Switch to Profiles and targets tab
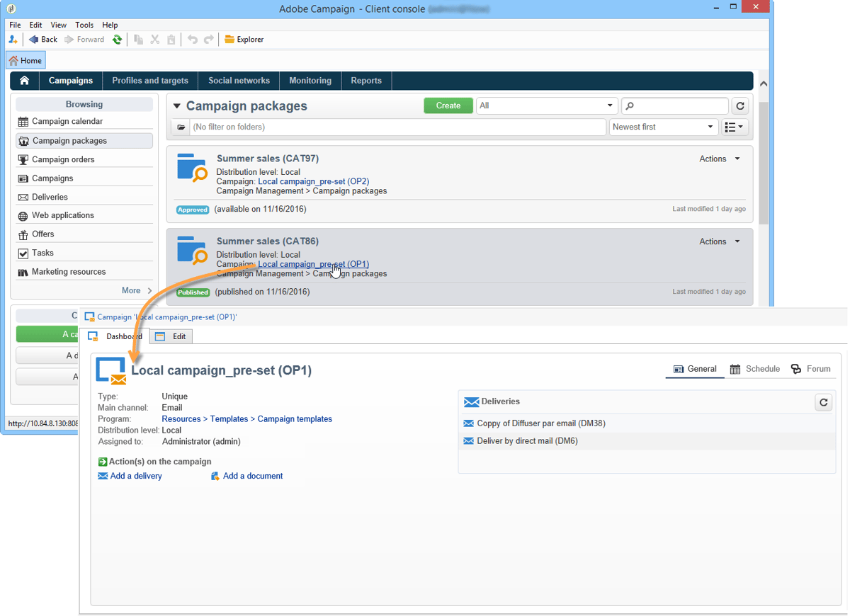 pos(150,81)
